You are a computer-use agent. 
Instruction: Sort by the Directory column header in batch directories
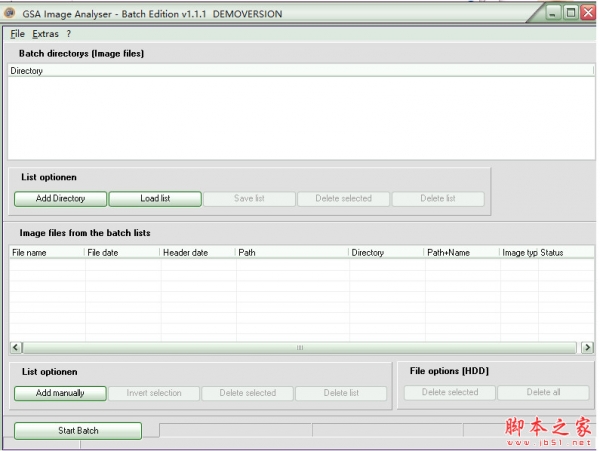[x=300, y=71]
